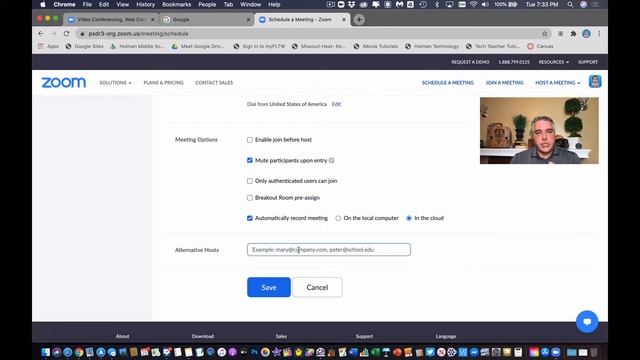The width and height of the screenshot is (640, 360).
Task: Save the meeting settings
Action: [269, 287]
